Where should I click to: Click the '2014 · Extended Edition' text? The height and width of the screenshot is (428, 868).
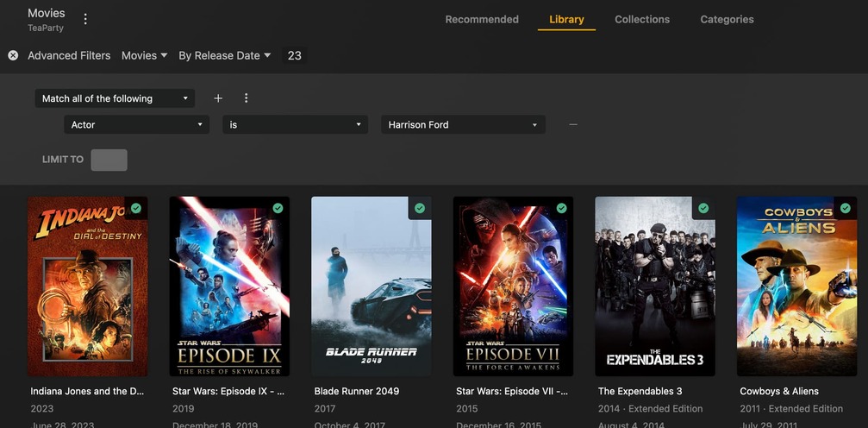click(x=651, y=409)
